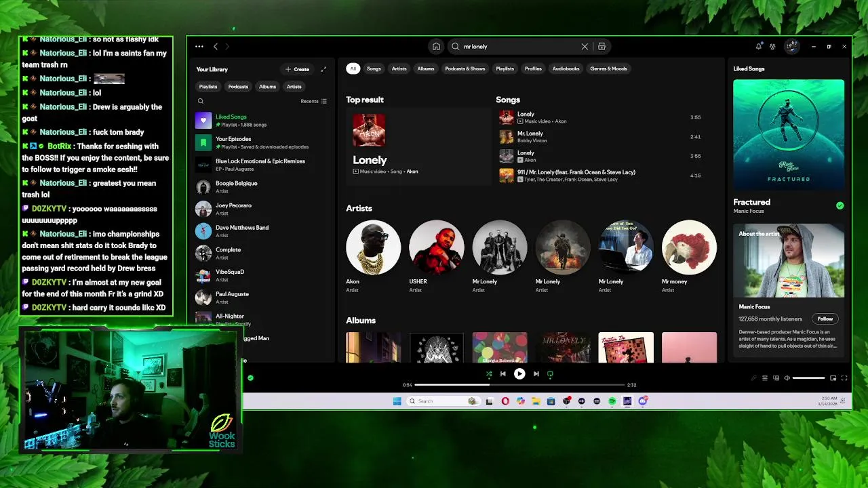This screenshot has height=488, width=868.
Task: Expand Your Library with the arrows icon
Action: pos(323,69)
